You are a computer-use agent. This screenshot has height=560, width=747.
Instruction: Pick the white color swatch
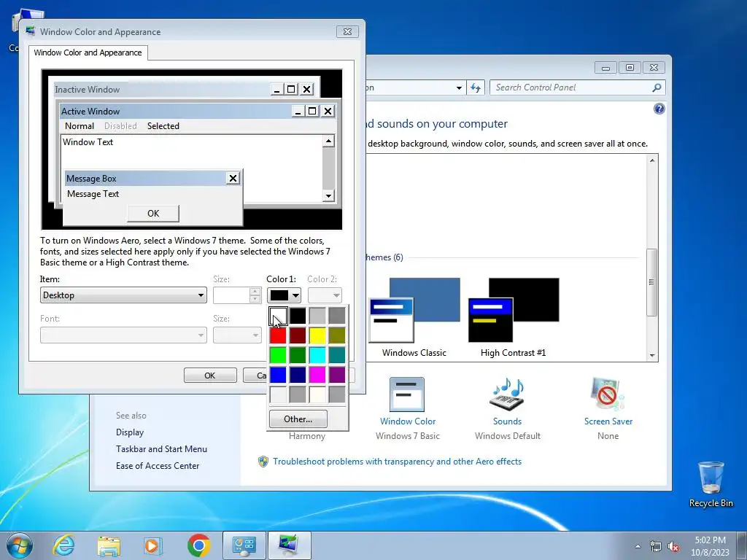click(278, 315)
